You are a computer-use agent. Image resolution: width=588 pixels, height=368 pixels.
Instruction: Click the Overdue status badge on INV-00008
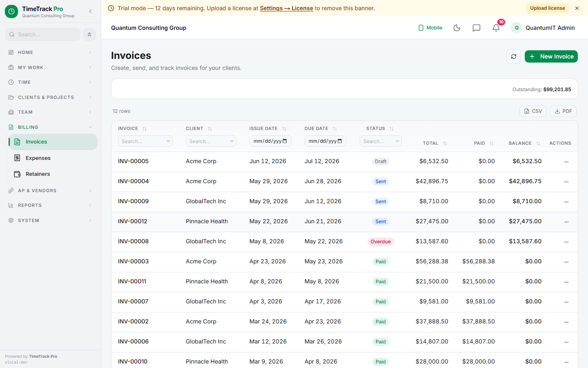(x=381, y=242)
